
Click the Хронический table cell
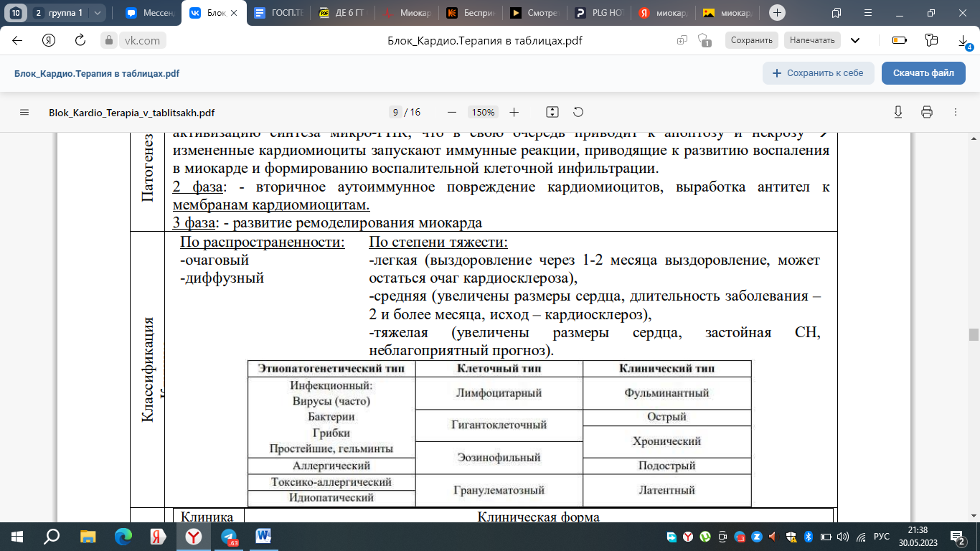pyautogui.click(x=666, y=441)
